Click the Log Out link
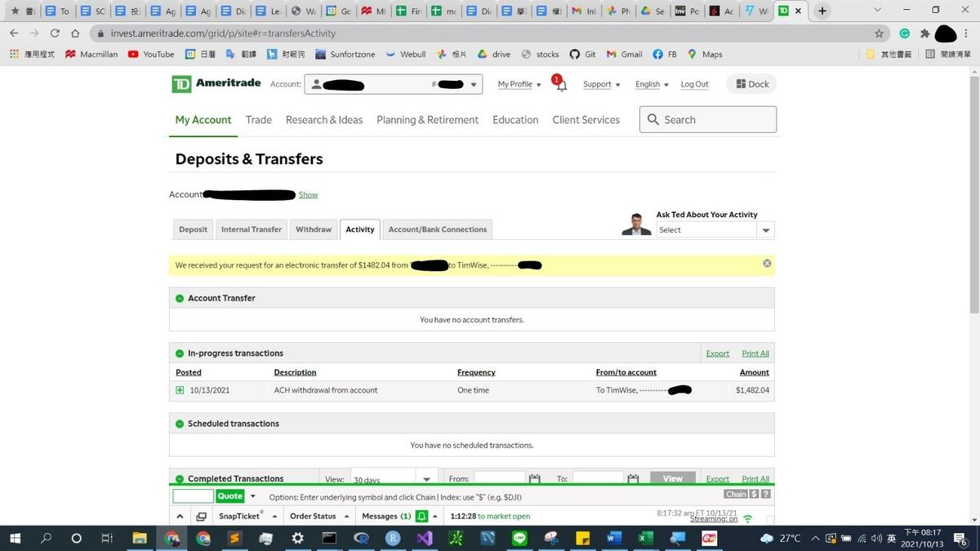 [x=694, y=84]
